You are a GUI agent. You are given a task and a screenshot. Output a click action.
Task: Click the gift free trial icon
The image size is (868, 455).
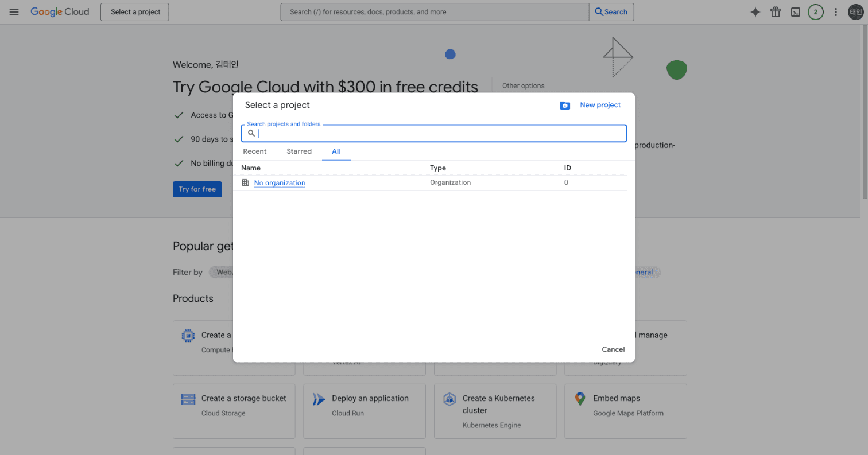[776, 12]
